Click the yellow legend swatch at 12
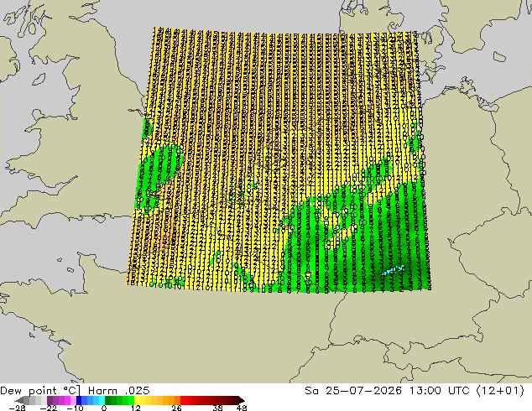 [137, 400]
